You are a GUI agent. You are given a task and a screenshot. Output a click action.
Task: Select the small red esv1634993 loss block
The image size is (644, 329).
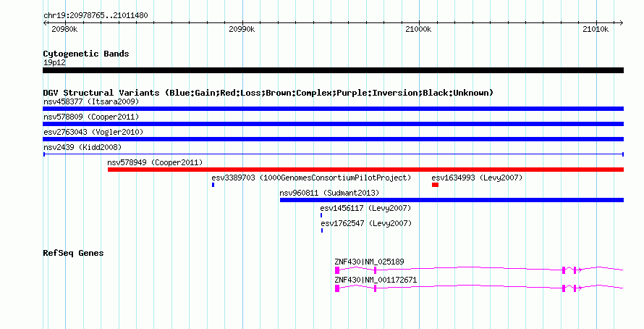tap(436, 185)
